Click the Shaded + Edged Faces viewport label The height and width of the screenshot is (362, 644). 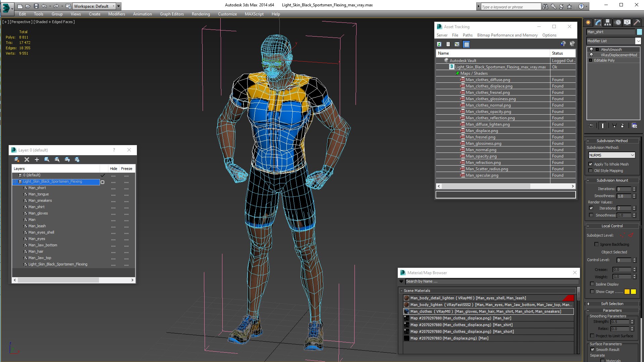pos(54,22)
